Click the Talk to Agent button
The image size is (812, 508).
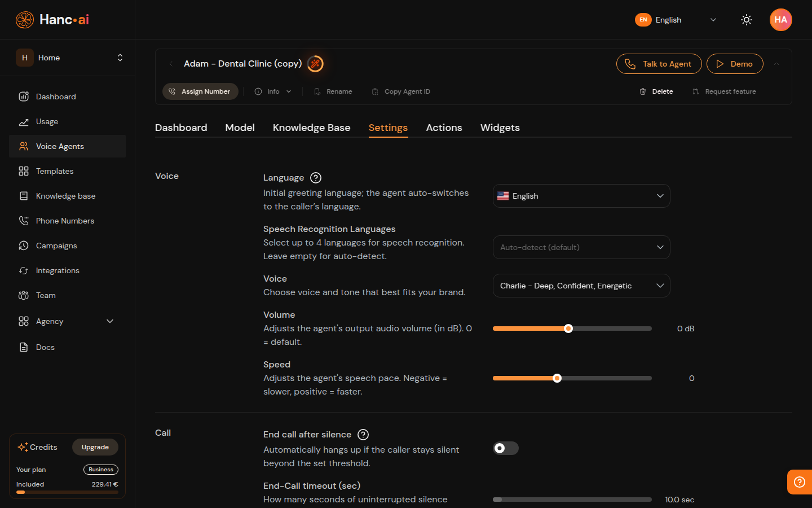[x=659, y=64]
